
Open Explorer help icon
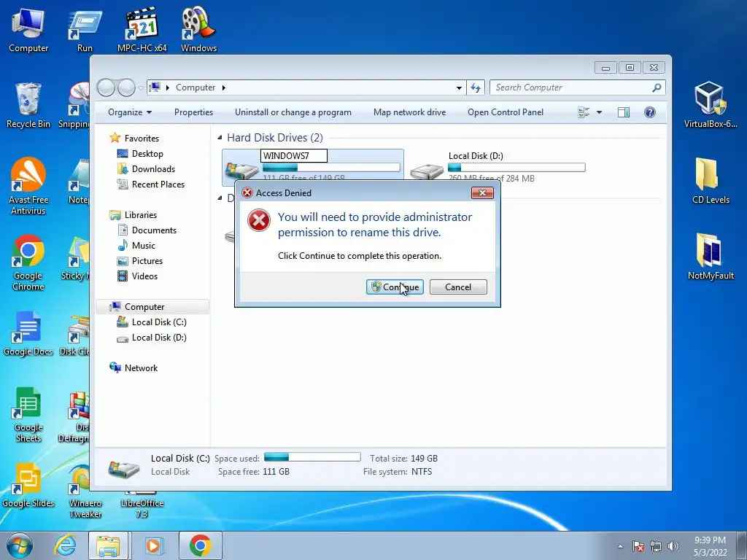[650, 112]
